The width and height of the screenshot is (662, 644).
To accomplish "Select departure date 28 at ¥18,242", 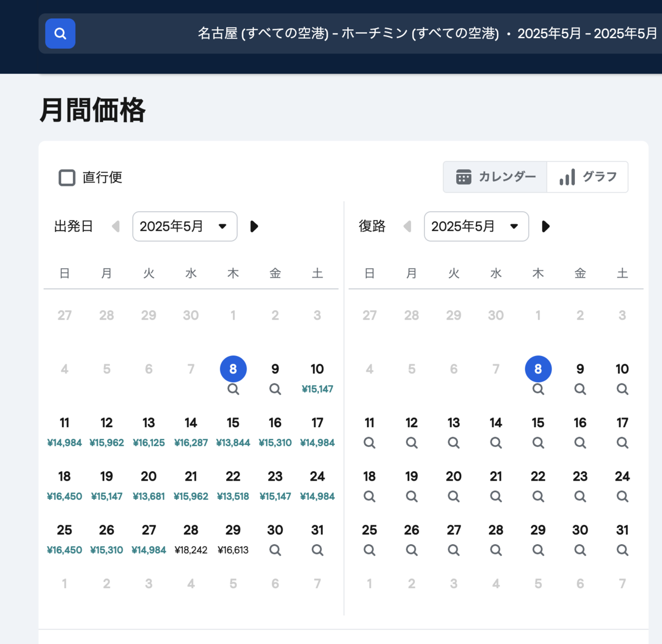I will click(191, 539).
